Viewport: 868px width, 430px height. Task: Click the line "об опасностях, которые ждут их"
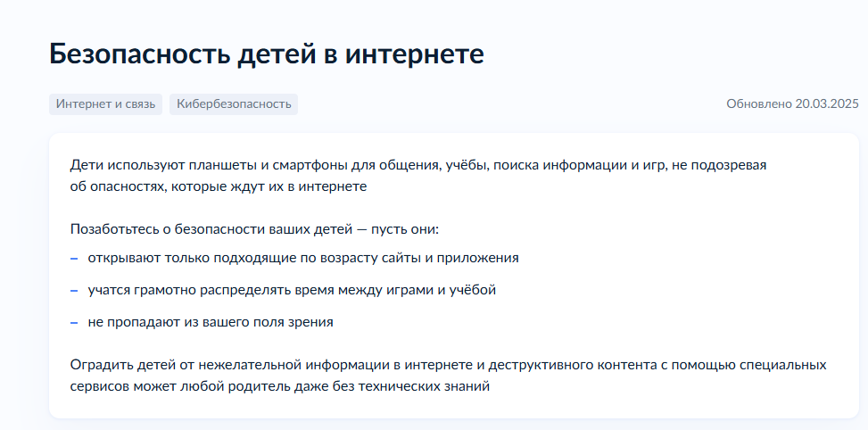tap(219, 186)
